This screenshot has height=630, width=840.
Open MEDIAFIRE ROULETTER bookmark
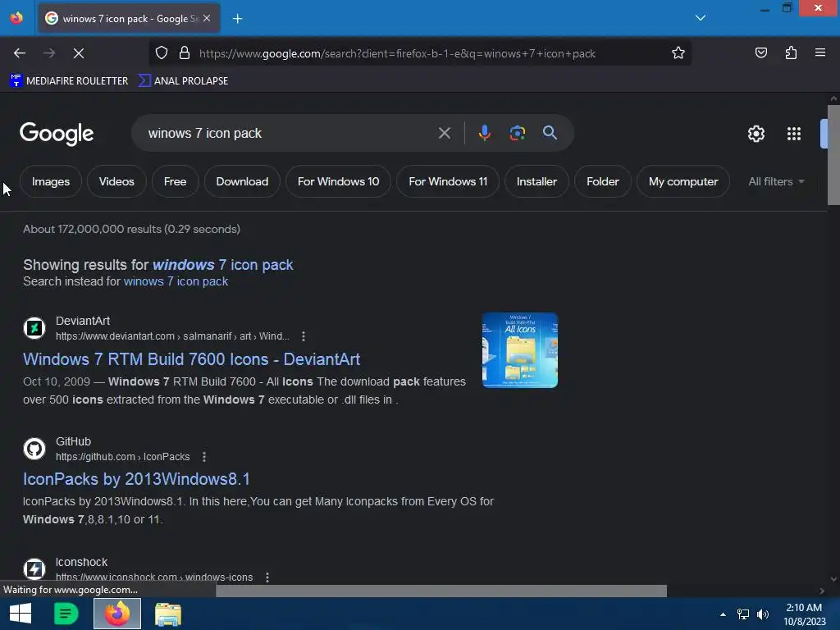click(69, 81)
